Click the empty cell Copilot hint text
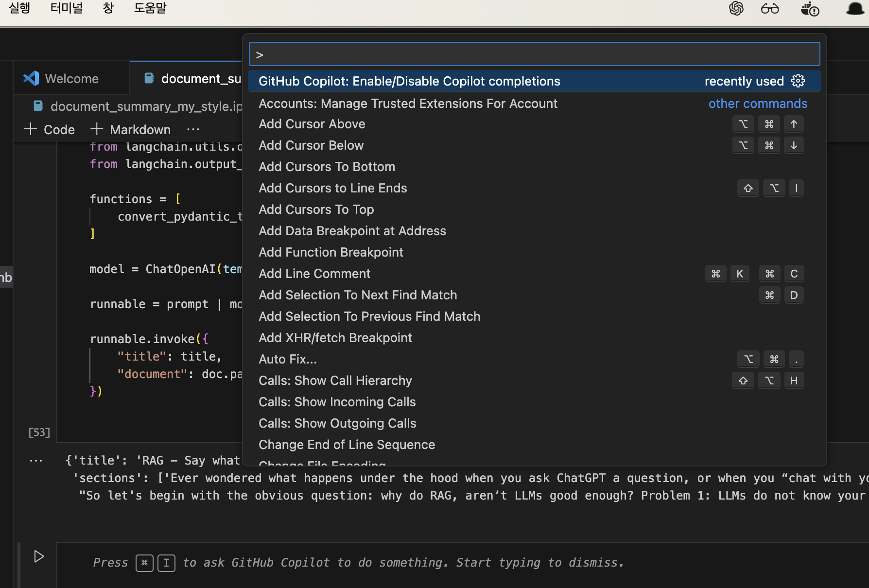The width and height of the screenshot is (869, 588). coord(358,563)
